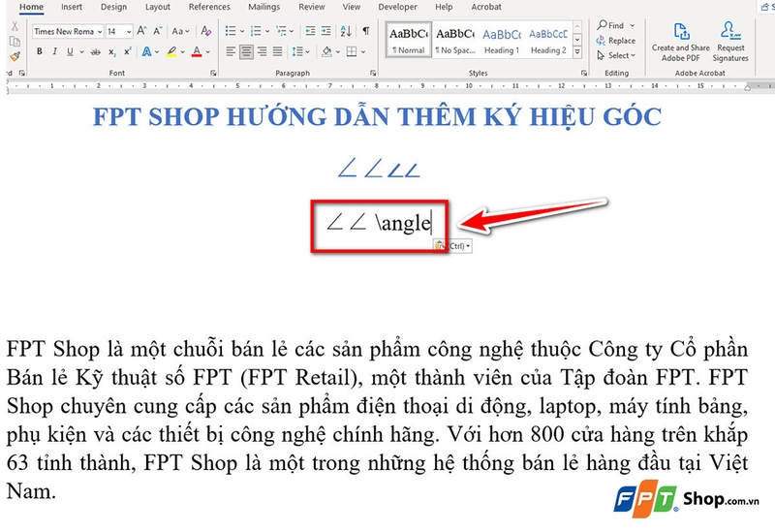Sort text A to Z
This screenshot has width=775, height=532.
[x=346, y=31]
